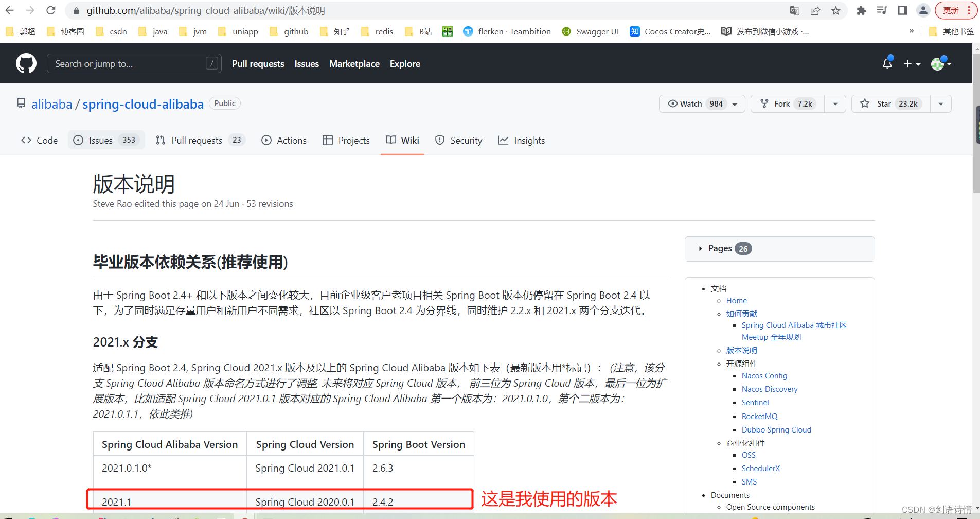The image size is (980, 519).
Task: Switch to the Insights tab
Action: pos(521,140)
